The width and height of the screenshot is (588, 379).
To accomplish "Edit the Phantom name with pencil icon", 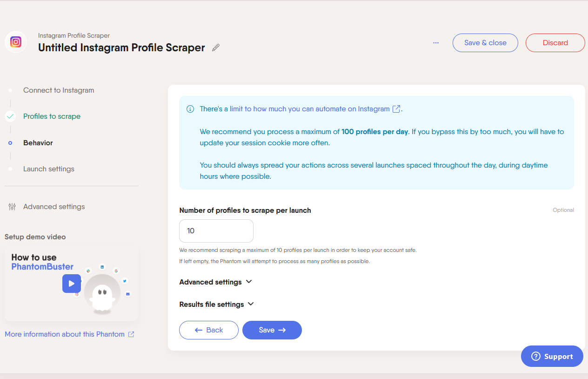I will (x=216, y=47).
